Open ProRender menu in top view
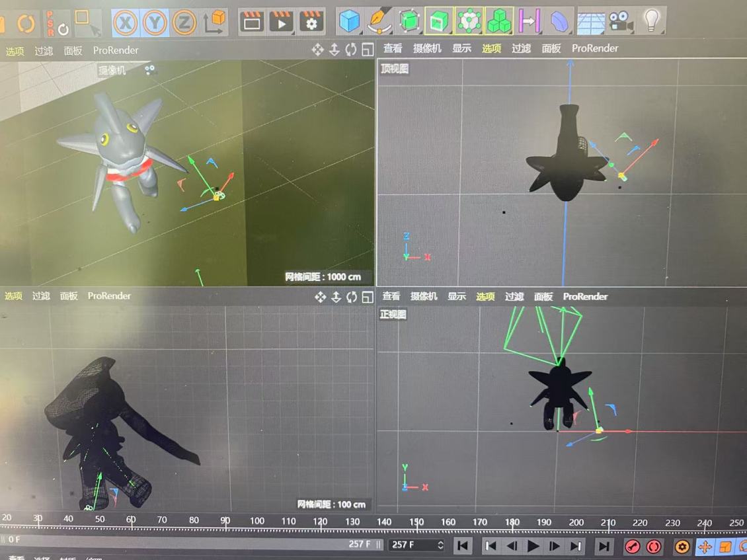The image size is (747, 560). pos(595,48)
